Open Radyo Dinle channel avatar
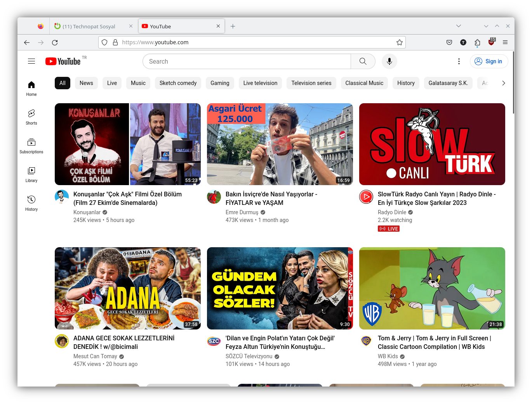The image size is (532, 404). click(x=366, y=197)
